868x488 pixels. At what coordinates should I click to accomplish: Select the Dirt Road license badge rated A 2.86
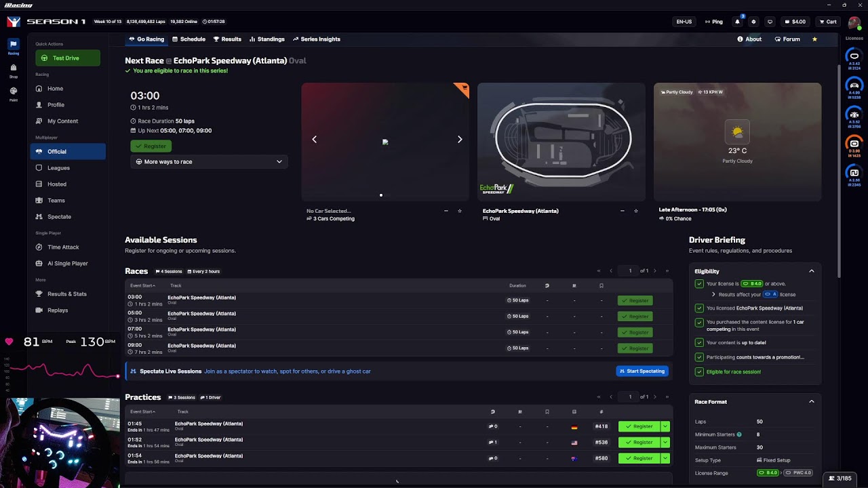[x=854, y=175]
